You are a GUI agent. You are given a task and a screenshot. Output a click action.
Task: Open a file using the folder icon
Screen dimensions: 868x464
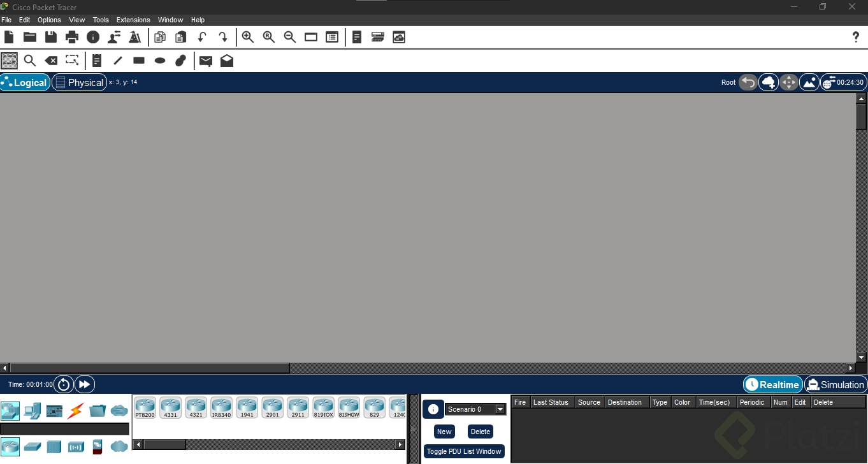click(x=30, y=37)
